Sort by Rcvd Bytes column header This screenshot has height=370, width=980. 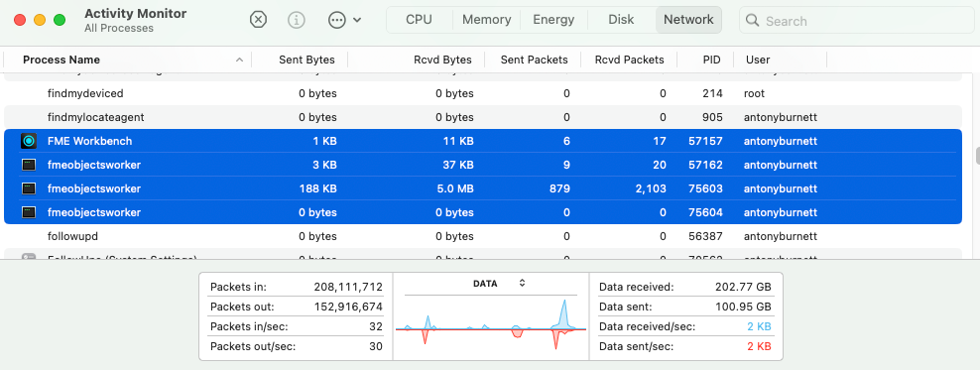pos(442,60)
